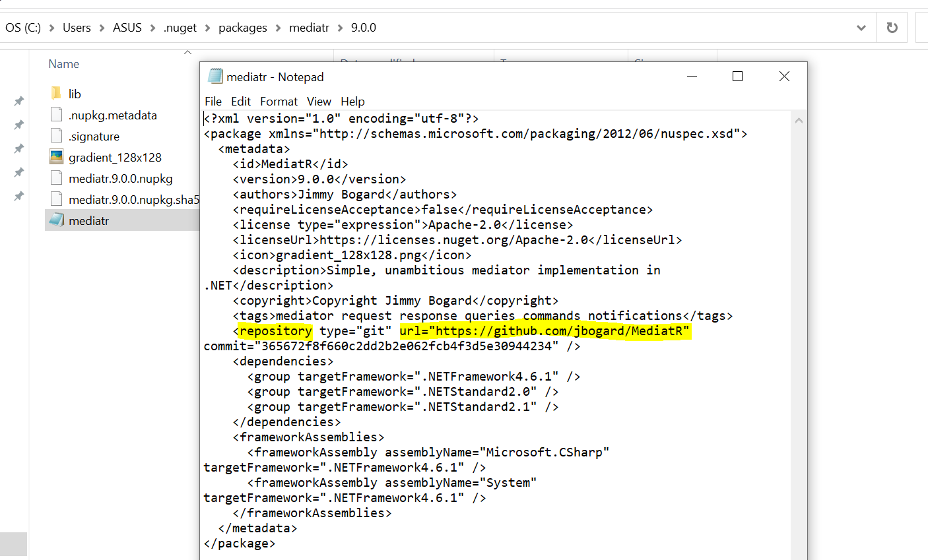
Task: Click the second pinned item pin icon
Action: click(x=19, y=125)
